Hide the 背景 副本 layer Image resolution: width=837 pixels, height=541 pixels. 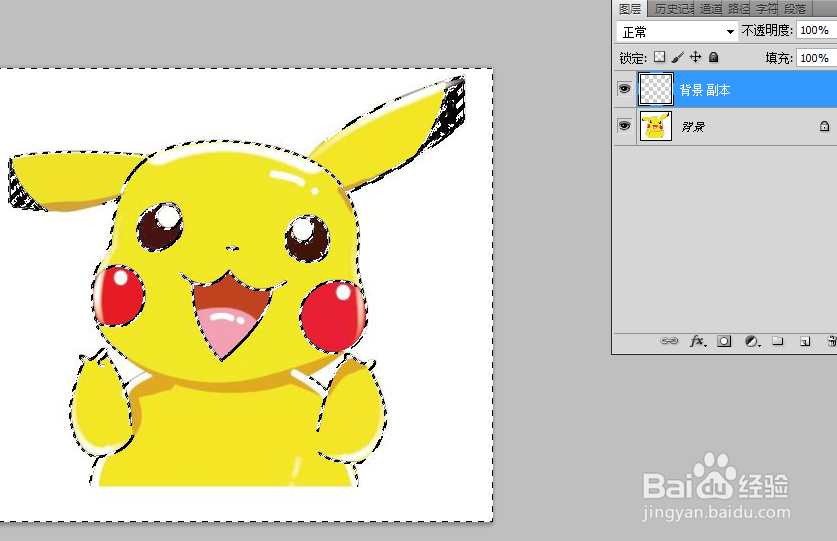pyautogui.click(x=624, y=89)
